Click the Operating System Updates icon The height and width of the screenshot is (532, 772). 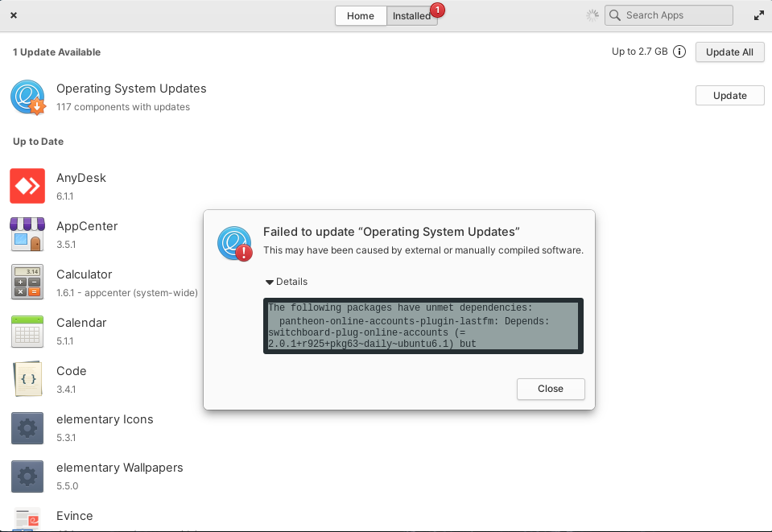tap(28, 97)
